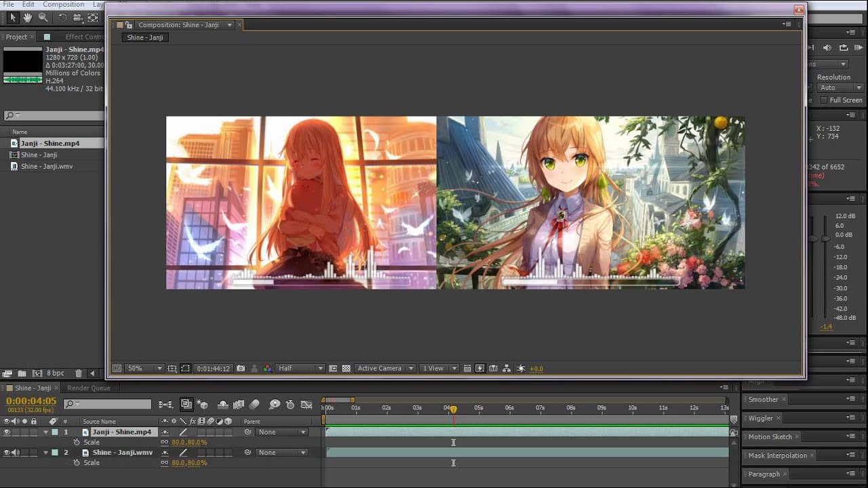
Task: Open Parent dropdown for Shine - Janji.wmv layer
Action: 282,452
